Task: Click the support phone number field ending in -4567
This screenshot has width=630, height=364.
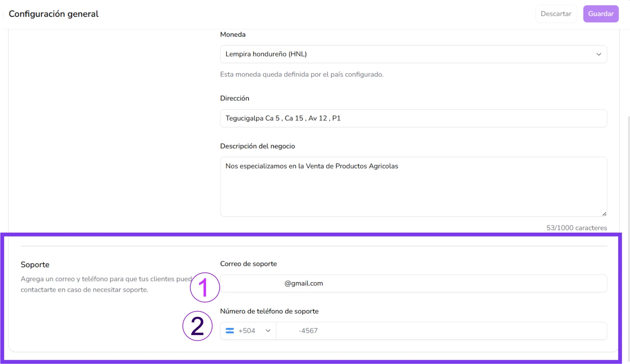Action: (442, 331)
